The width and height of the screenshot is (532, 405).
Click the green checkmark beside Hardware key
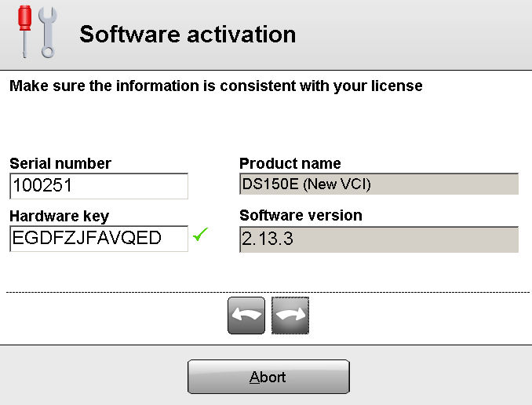[200, 235]
